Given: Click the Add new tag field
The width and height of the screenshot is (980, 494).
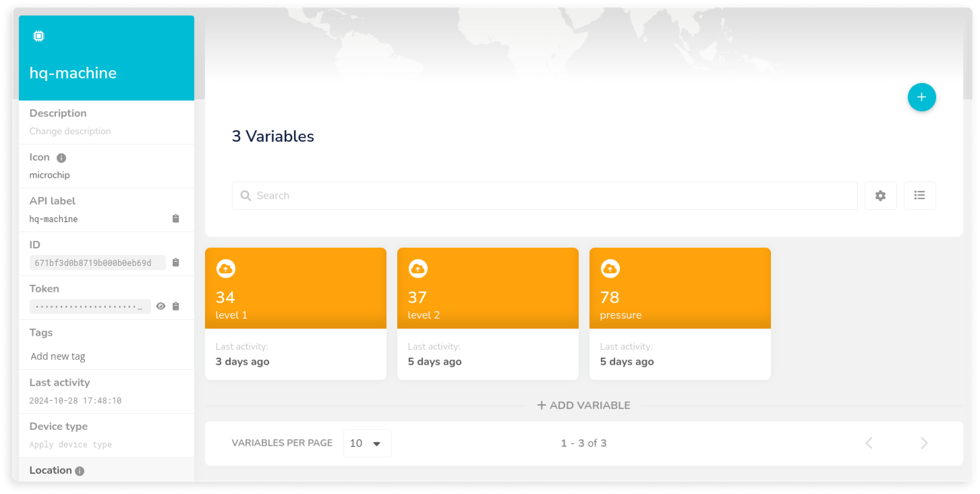Looking at the screenshot, I should (x=58, y=356).
